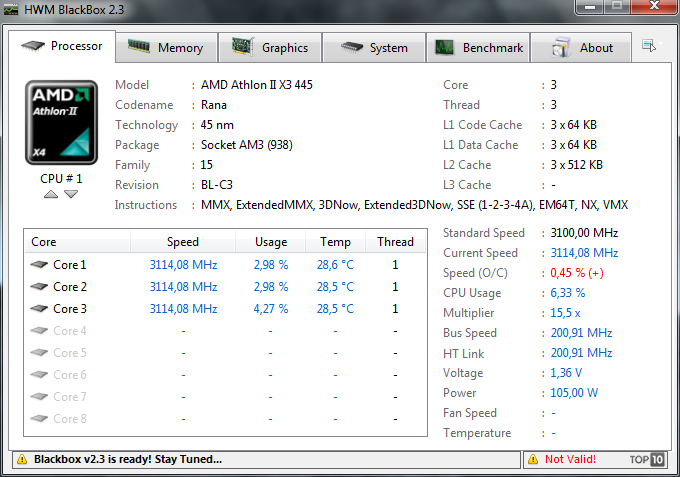Screen dimensions: 680x477
Task: Select the Processor tab
Action: (x=62, y=46)
